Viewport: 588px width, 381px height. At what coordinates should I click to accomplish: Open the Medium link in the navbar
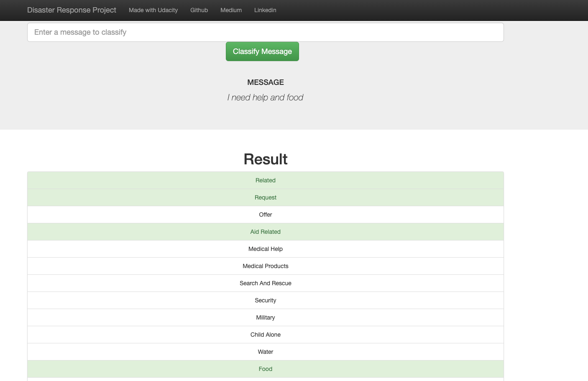click(231, 10)
